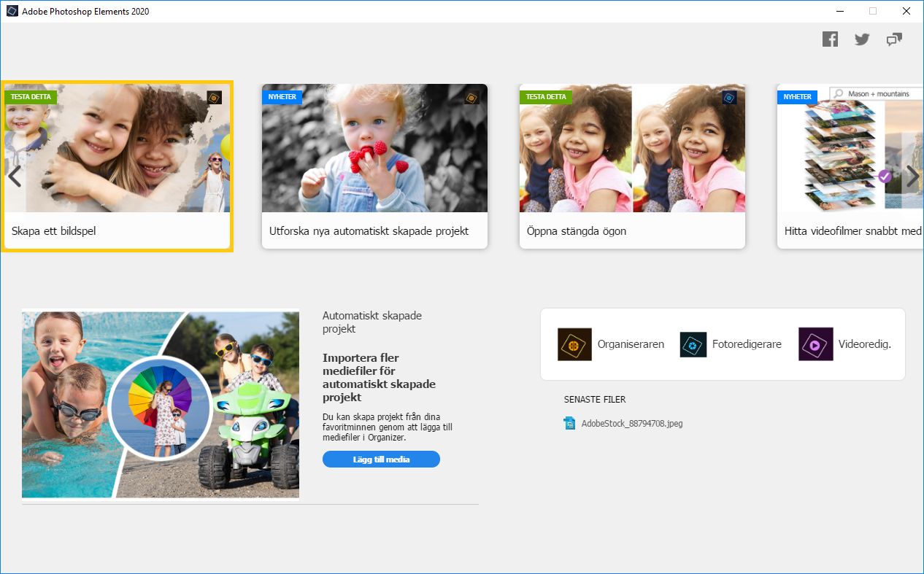Viewport: 924px width, 574px height.
Task: Close the Photoshop Elements window
Action: [906, 11]
